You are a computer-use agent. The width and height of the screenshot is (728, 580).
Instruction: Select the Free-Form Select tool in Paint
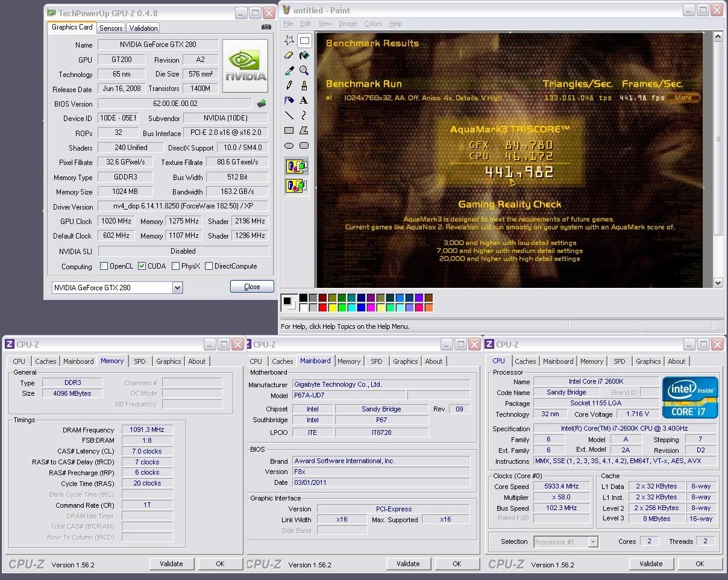[x=289, y=40]
